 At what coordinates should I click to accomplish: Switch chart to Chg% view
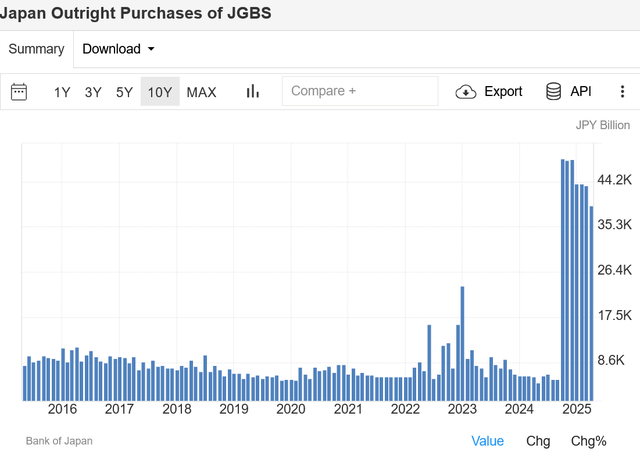[589, 441]
